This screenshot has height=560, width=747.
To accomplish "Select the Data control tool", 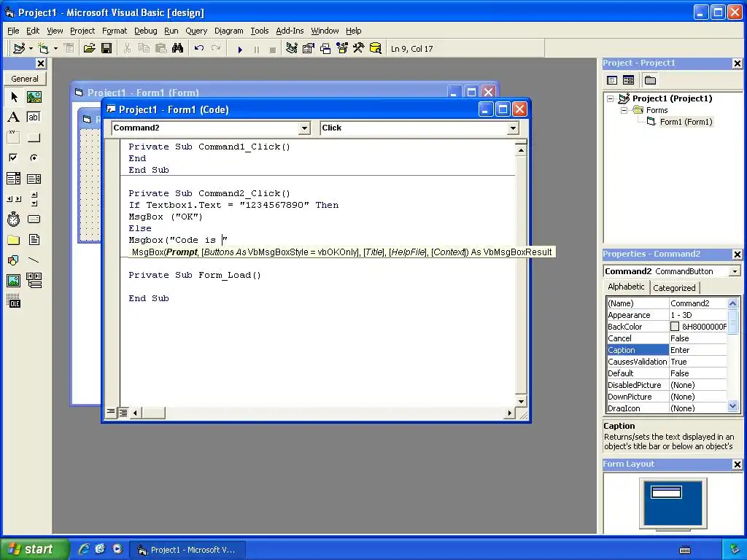I will click(34, 281).
